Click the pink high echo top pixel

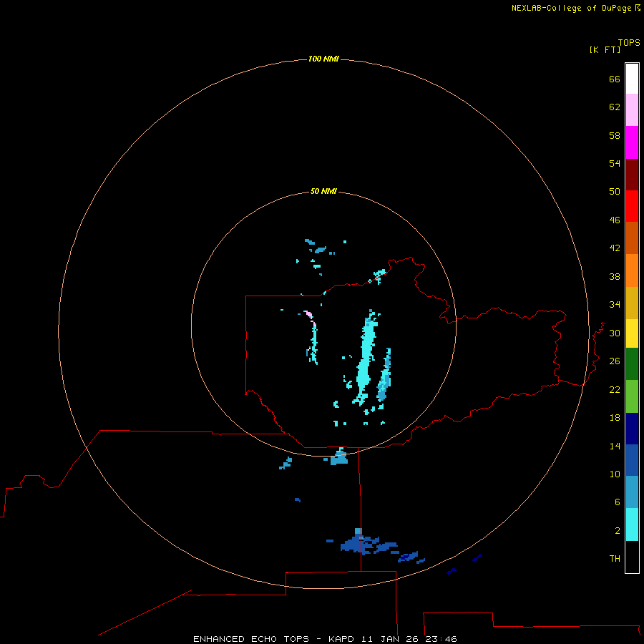pos(309,315)
